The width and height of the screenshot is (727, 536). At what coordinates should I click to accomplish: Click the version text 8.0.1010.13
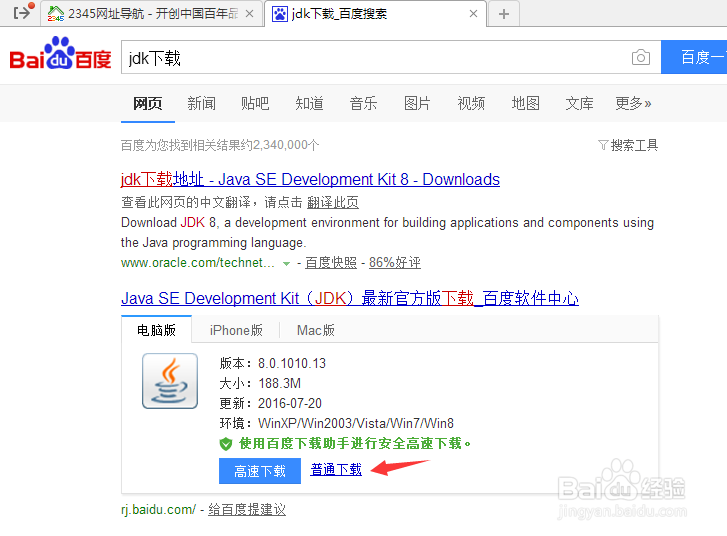pyautogui.click(x=292, y=363)
